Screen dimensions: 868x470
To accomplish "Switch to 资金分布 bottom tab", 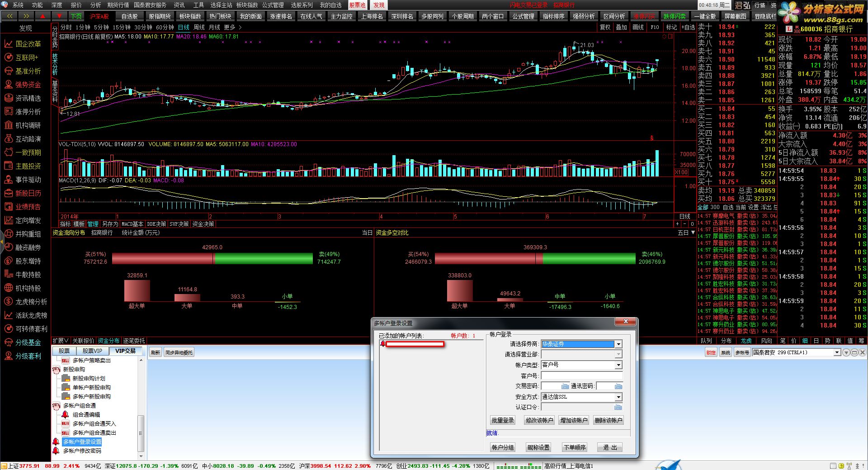I will [108, 341].
